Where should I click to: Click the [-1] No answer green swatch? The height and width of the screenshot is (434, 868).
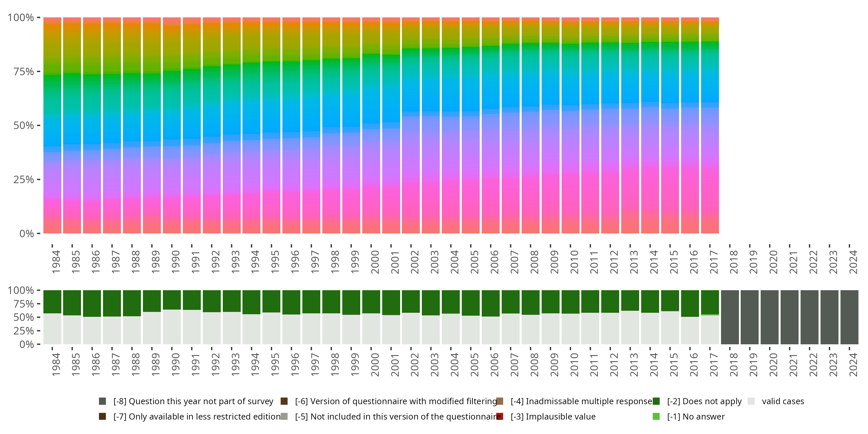pyautogui.click(x=656, y=416)
